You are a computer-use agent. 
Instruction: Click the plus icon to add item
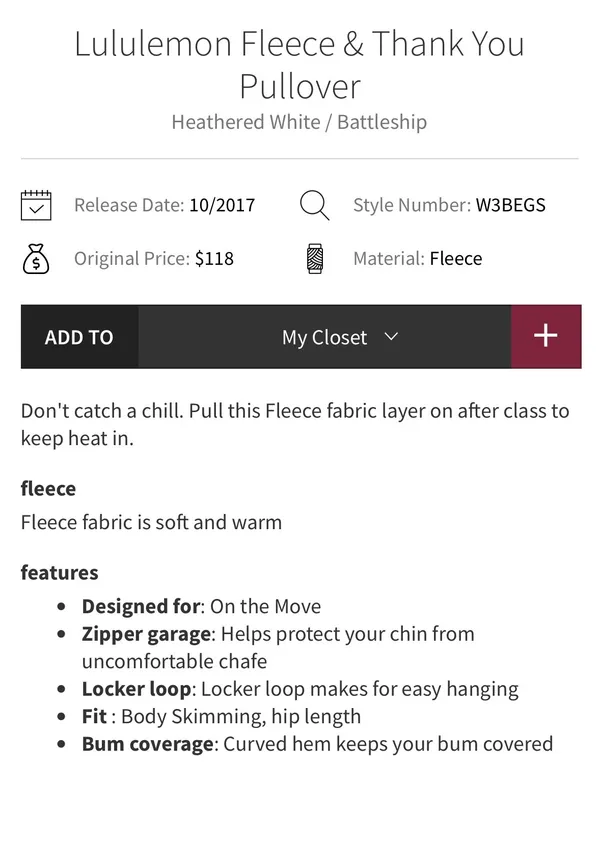click(x=546, y=336)
